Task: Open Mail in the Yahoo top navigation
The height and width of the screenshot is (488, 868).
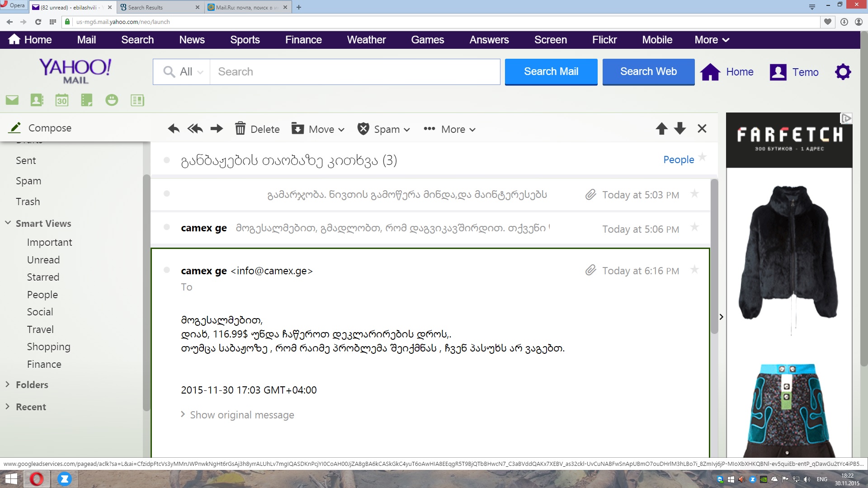Action: [86, 40]
